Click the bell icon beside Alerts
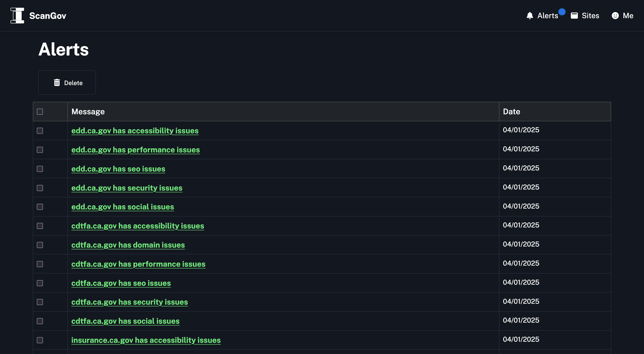644x354 pixels. click(529, 16)
